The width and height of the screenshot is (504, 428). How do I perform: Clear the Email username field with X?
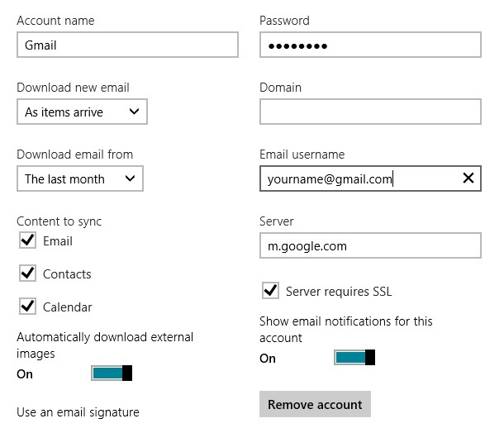(x=468, y=178)
